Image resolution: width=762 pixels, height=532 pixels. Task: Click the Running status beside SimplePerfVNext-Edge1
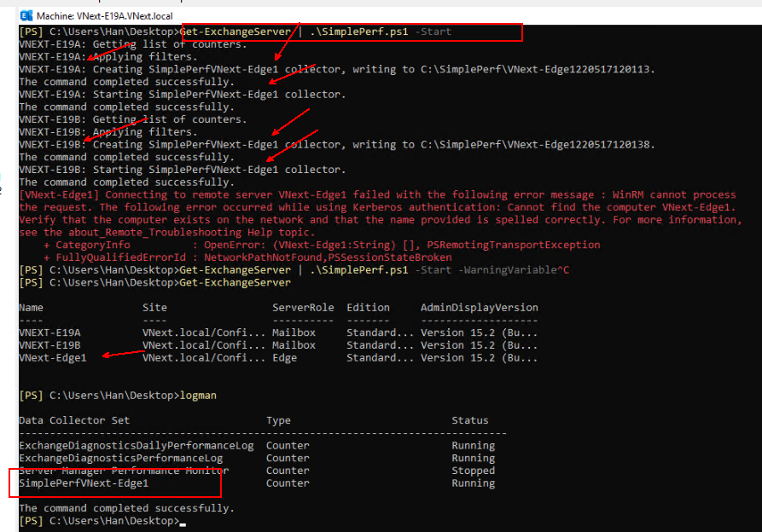pos(473,482)
